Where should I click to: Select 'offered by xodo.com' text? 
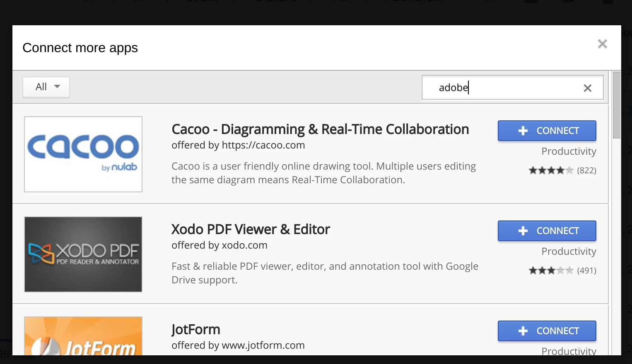(220, 245)
